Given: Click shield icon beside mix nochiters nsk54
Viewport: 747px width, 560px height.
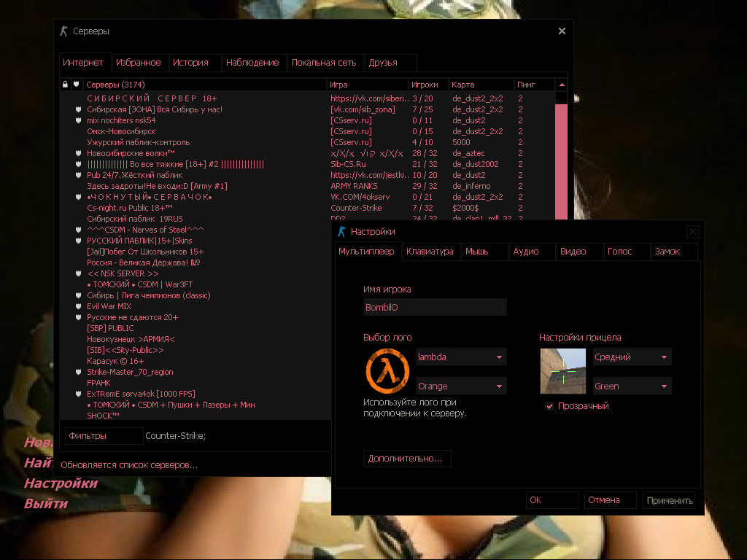Looking at the screenshot, I should [79, 120].
